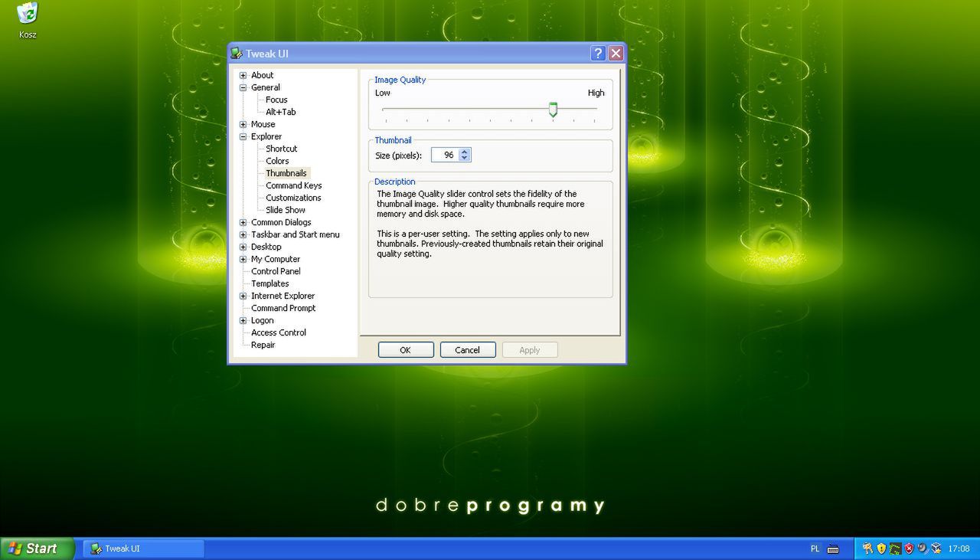Click the Cancel button

click(x=468, y=349)
